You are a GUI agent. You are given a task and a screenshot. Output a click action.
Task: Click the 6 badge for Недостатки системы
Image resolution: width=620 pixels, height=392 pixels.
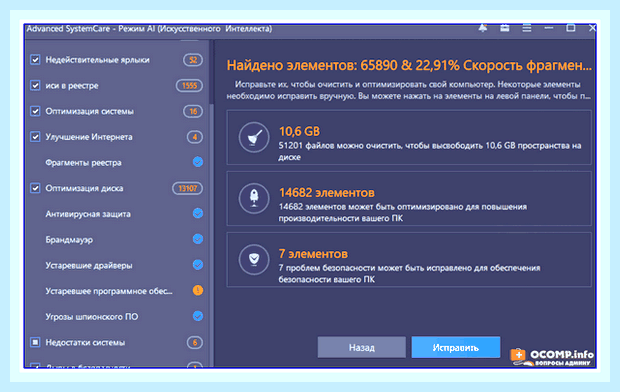(195, 343)
